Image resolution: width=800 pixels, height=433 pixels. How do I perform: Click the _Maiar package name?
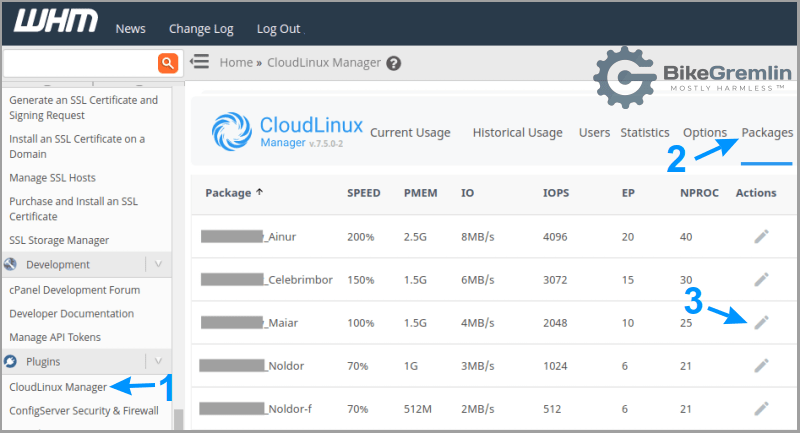[281, 323]
